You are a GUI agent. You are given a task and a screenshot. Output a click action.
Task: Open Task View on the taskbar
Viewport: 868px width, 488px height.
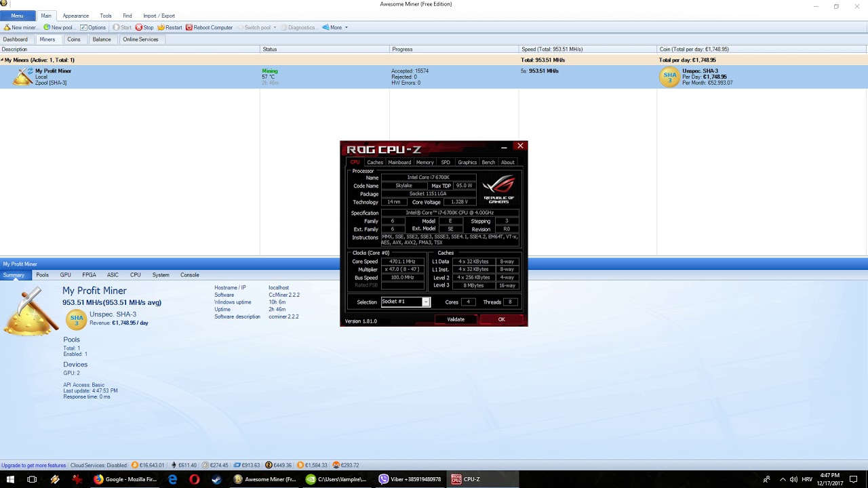coord(32,479)
